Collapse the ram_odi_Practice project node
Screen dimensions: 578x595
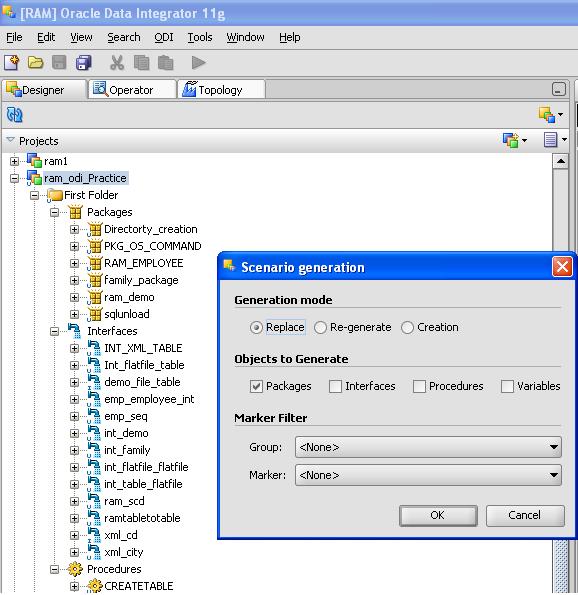point(14,178)
